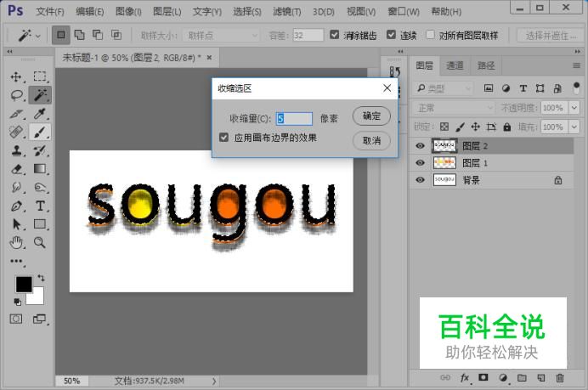Open the 选择(S) menu
The height and width of the screenshot is (390, 588).
pyautogui.click(x=246, y=12)
